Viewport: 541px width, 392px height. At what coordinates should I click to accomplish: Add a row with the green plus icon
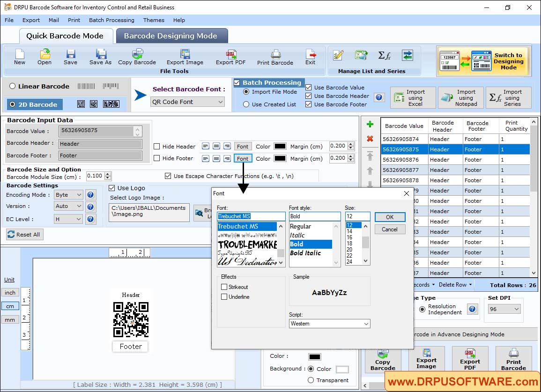click(x=370, y=124)
